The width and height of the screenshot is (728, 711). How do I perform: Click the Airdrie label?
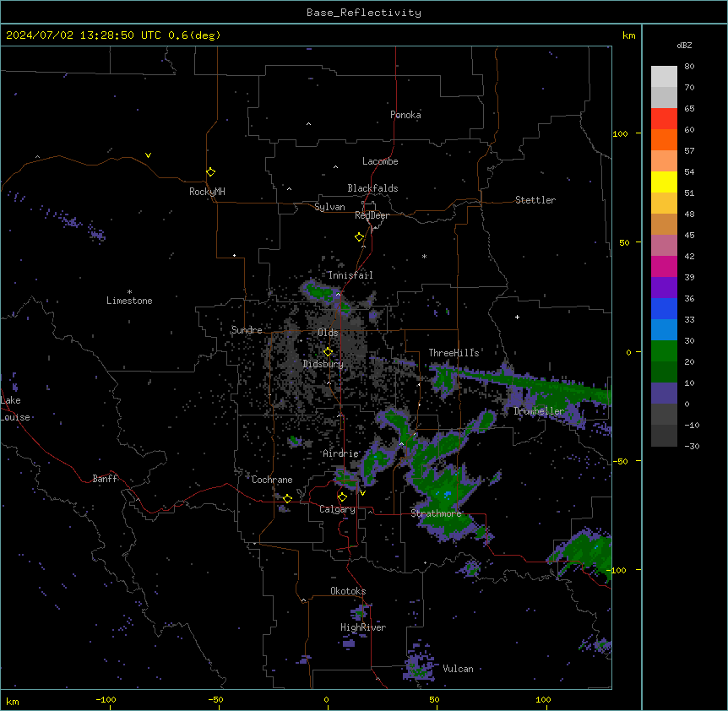341,453
